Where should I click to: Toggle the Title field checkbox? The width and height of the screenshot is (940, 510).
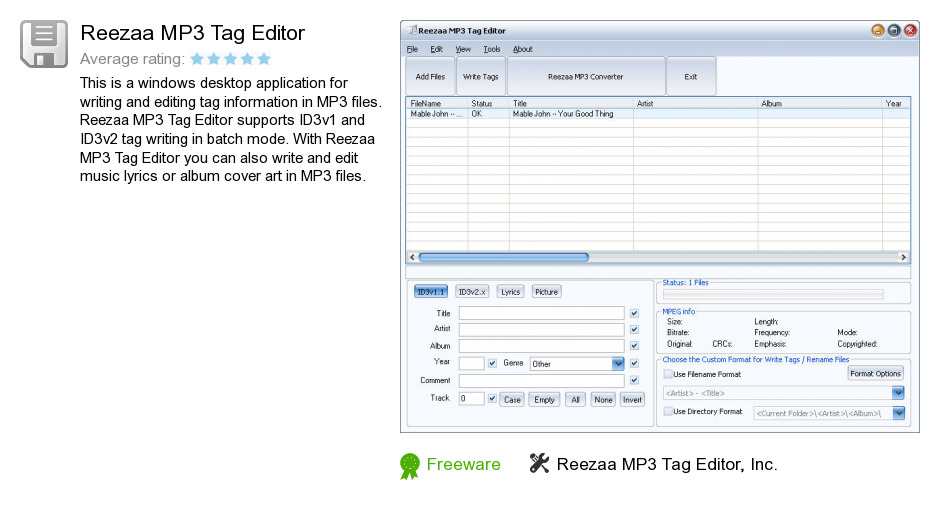point(634,313)
